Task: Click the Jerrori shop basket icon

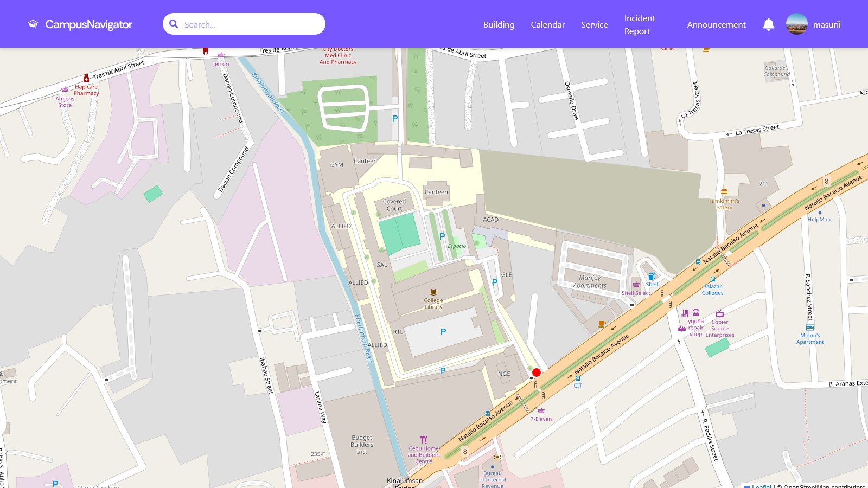Action: pyautogui.click(x=221, y=55)
